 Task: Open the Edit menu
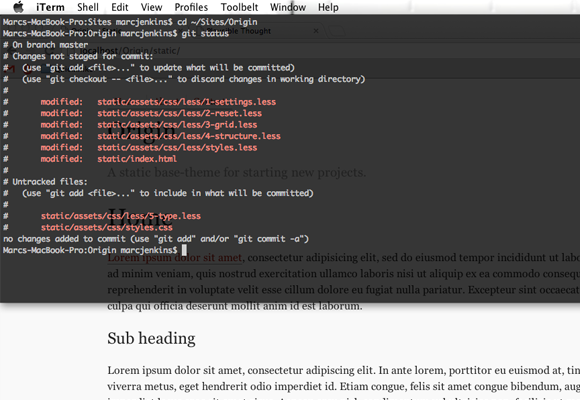point(119,7)
